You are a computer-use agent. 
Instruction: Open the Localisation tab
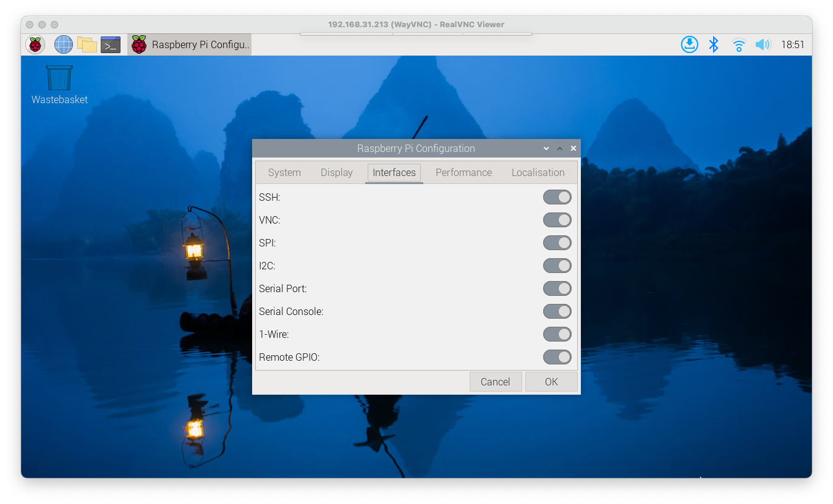click(x=538, y=172)
